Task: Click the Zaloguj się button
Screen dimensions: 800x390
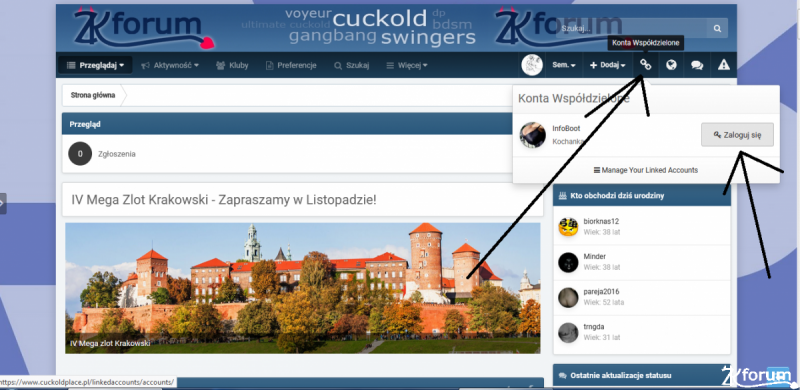Action: (737, 135)
